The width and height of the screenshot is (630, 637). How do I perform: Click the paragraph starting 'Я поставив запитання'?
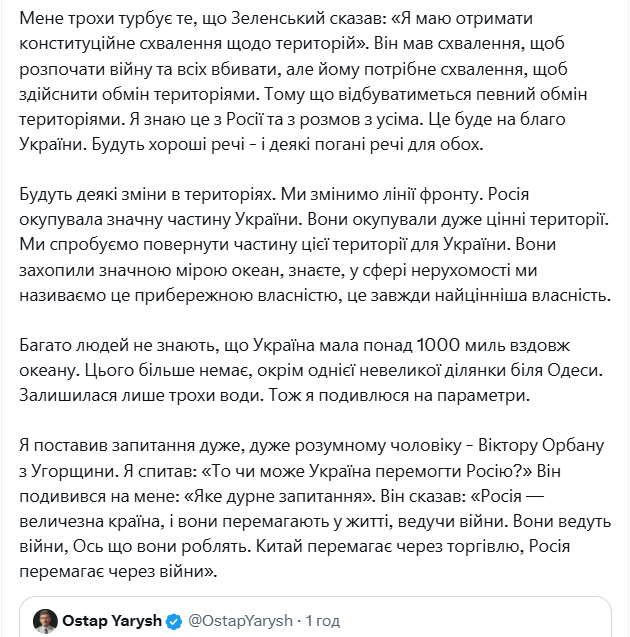[315, 509]
